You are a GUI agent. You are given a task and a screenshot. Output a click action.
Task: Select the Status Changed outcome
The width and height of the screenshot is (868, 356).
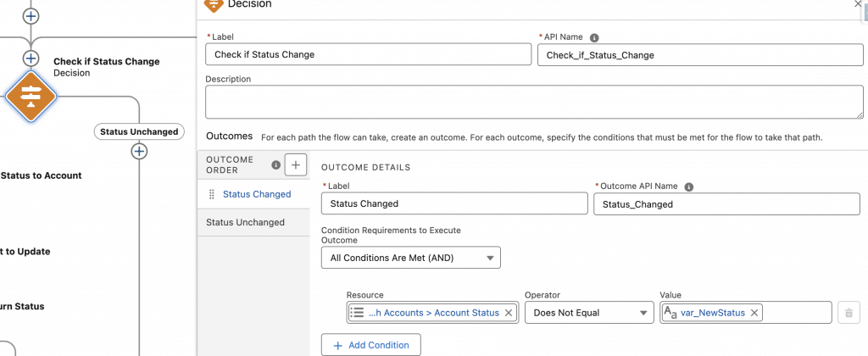[x=256, y=194]
